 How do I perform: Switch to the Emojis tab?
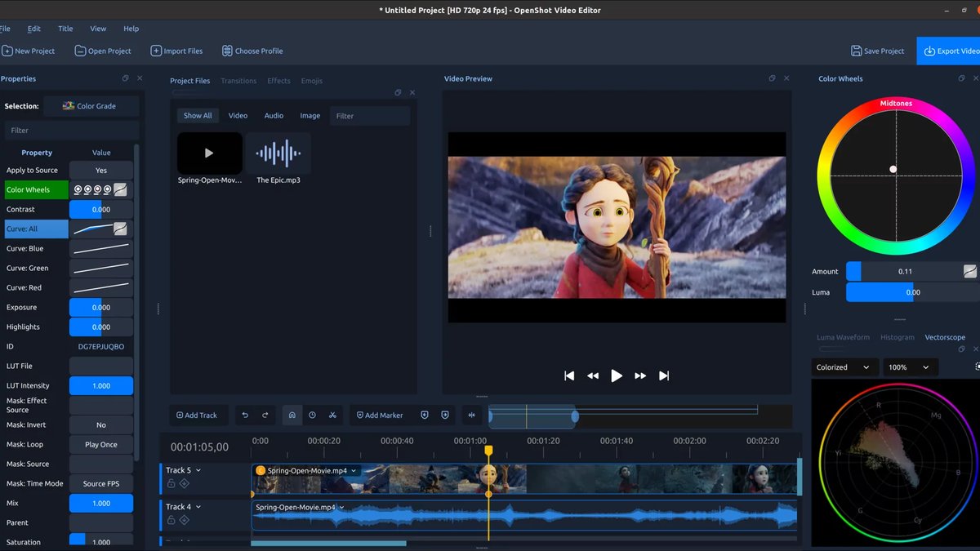point(311,81)
